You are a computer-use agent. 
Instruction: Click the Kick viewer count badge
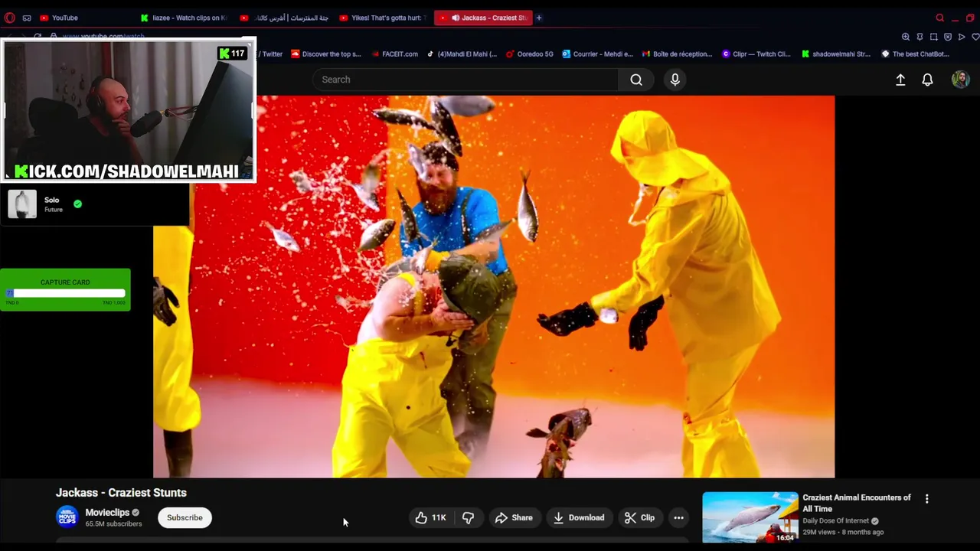(x=232, y=54)
